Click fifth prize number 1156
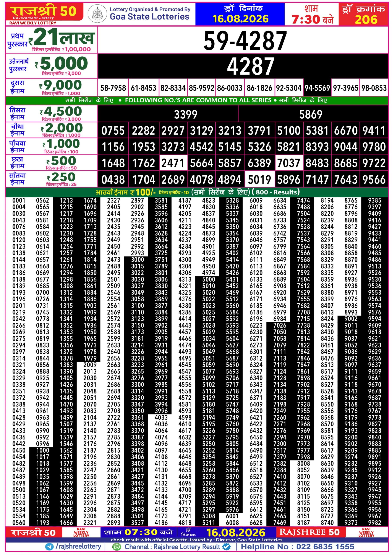This screenshot has width=392, height=555. point(113,147)
